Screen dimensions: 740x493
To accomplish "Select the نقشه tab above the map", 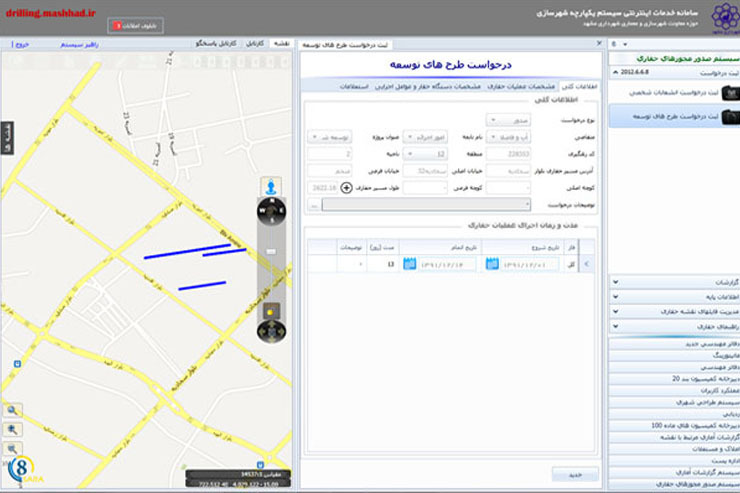I will point(282,43).
